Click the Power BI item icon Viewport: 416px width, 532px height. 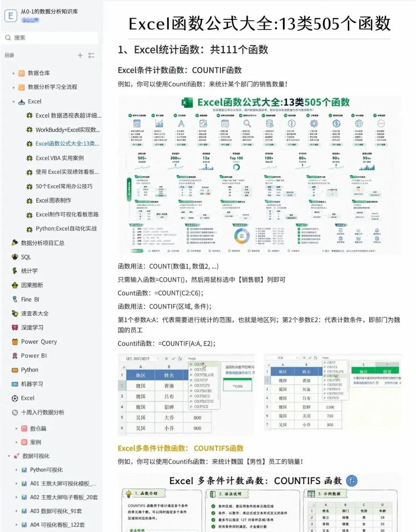pyautogui.click(x=15, y=356)
